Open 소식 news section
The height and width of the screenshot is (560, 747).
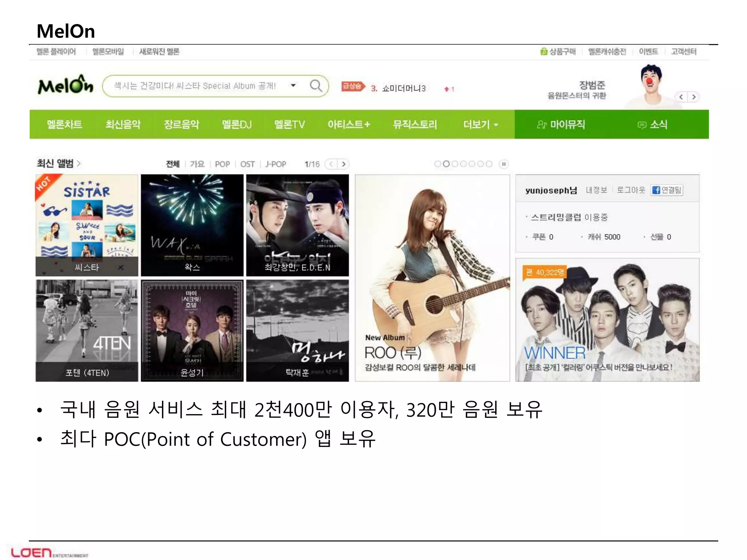(x=653, y=125)
